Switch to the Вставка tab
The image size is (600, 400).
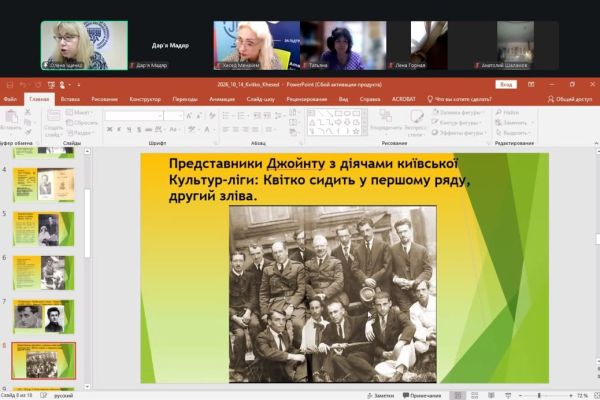(x=70, y=100)
